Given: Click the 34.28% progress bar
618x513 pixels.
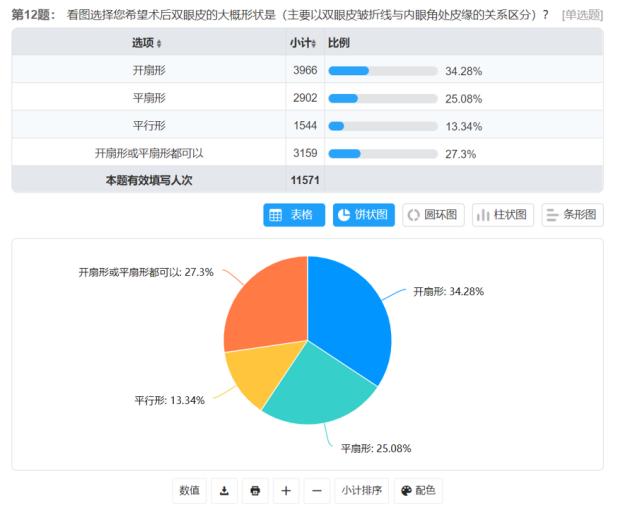Looking at the screenshot, I should pos(383,71).
